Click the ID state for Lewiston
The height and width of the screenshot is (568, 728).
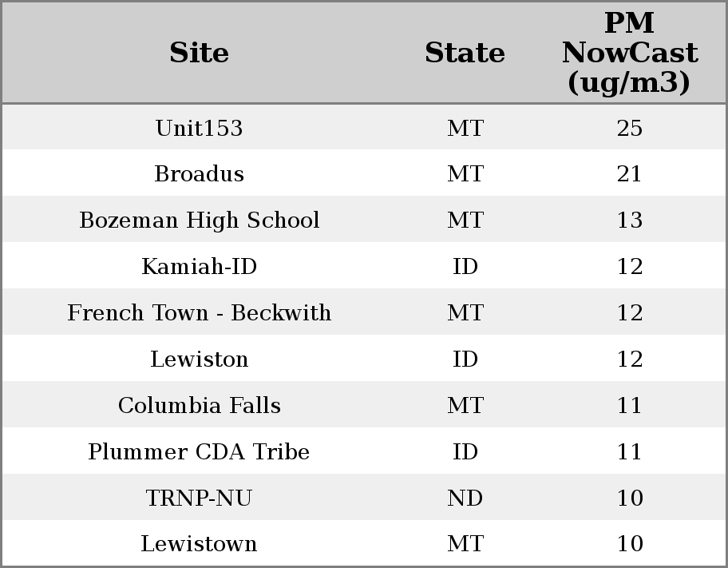(465, 359)
